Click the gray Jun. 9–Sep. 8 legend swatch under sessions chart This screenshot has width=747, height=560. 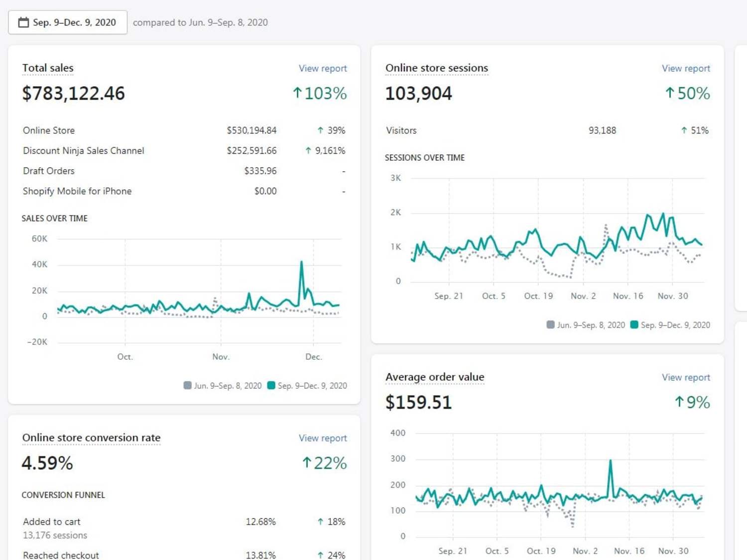coord(550,325)
